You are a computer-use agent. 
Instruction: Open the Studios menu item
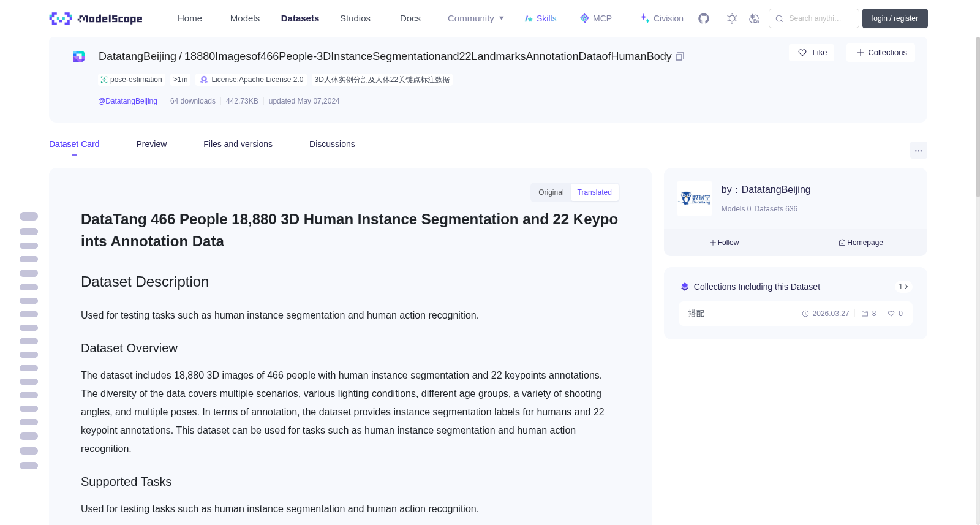pos(355,18)
